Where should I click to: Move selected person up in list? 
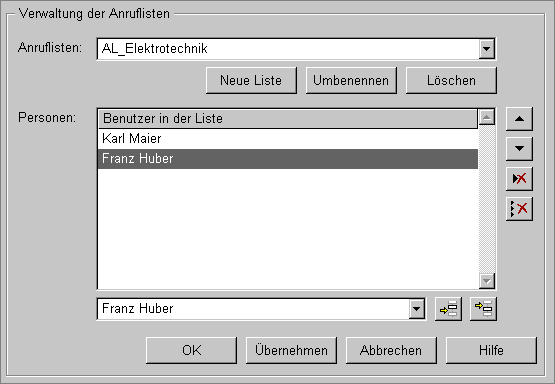point(519,119)
